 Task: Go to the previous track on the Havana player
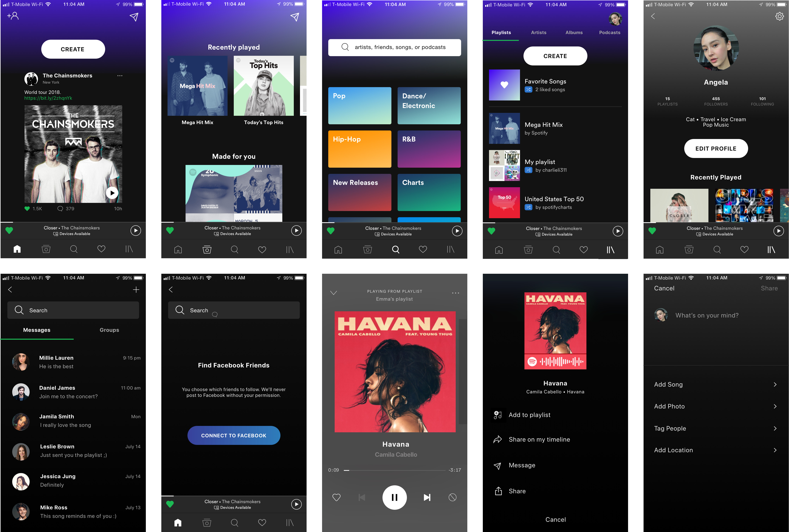(362, 497)
